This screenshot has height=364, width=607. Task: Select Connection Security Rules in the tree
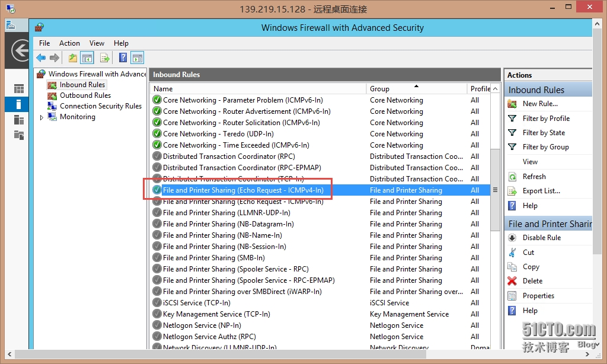(x=101, y=106)
